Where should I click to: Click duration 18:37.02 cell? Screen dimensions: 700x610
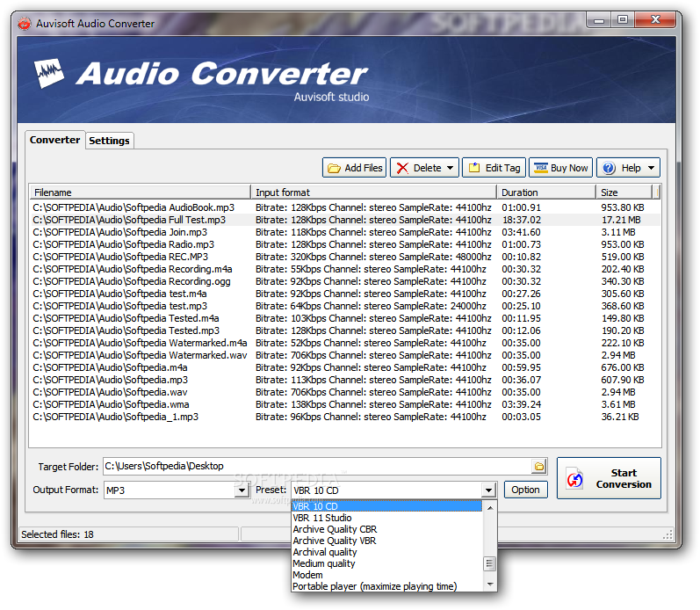point(522,220)
